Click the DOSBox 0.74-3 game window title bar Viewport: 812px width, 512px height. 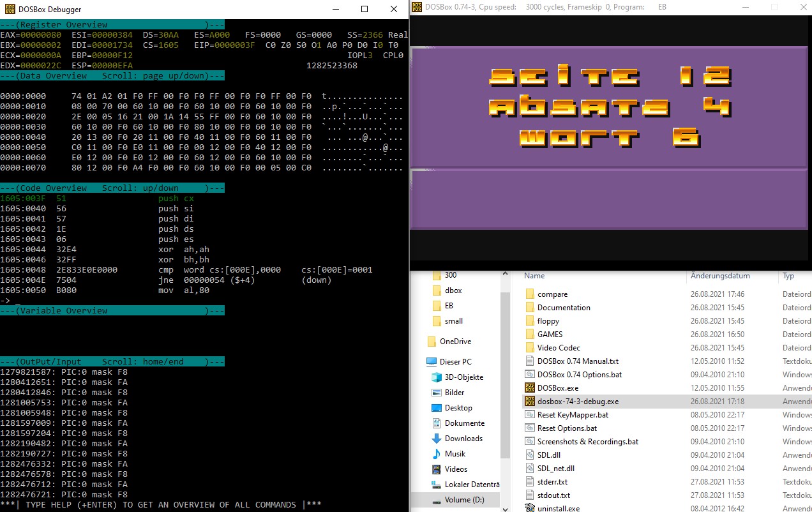(610, 7)
